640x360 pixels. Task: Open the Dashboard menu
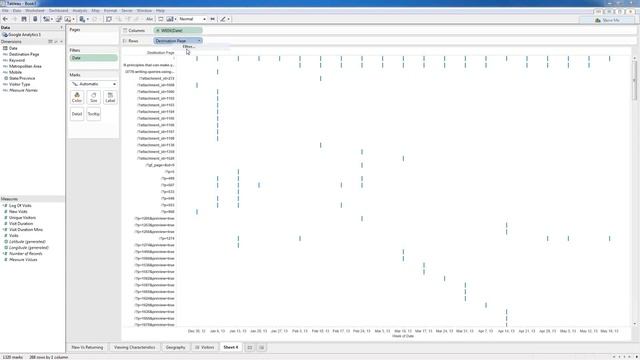pyautogui.click(x=58, y=11)
